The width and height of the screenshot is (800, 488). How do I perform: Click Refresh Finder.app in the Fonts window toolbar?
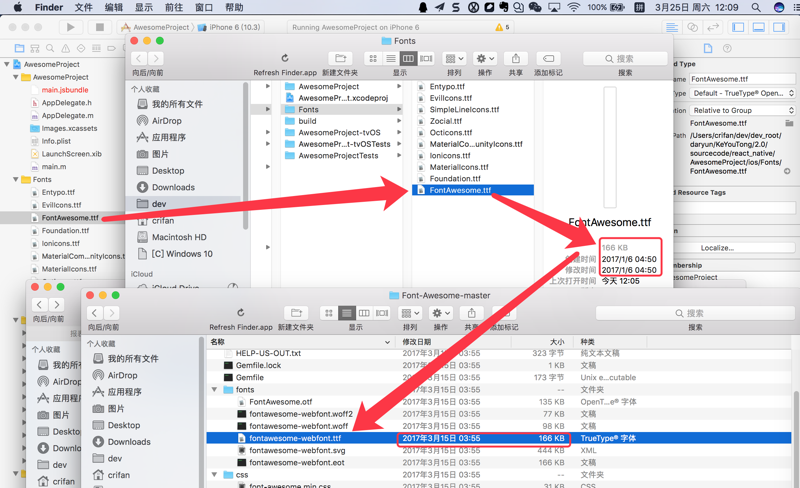click(x=285, y=58)
